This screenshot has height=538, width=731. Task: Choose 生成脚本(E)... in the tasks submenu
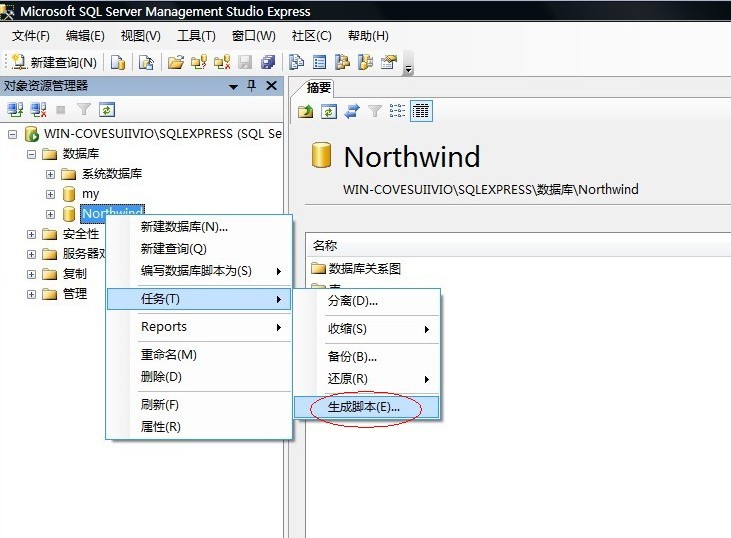[x=367, y=407]
